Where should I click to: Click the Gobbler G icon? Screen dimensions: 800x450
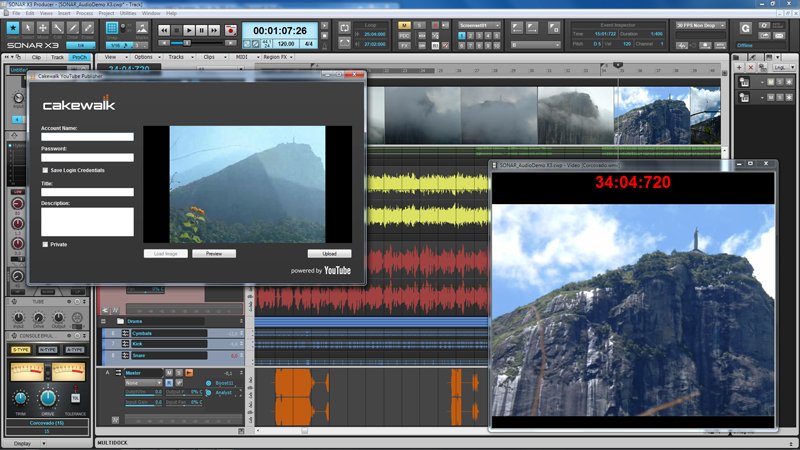[x=745, y=29]
